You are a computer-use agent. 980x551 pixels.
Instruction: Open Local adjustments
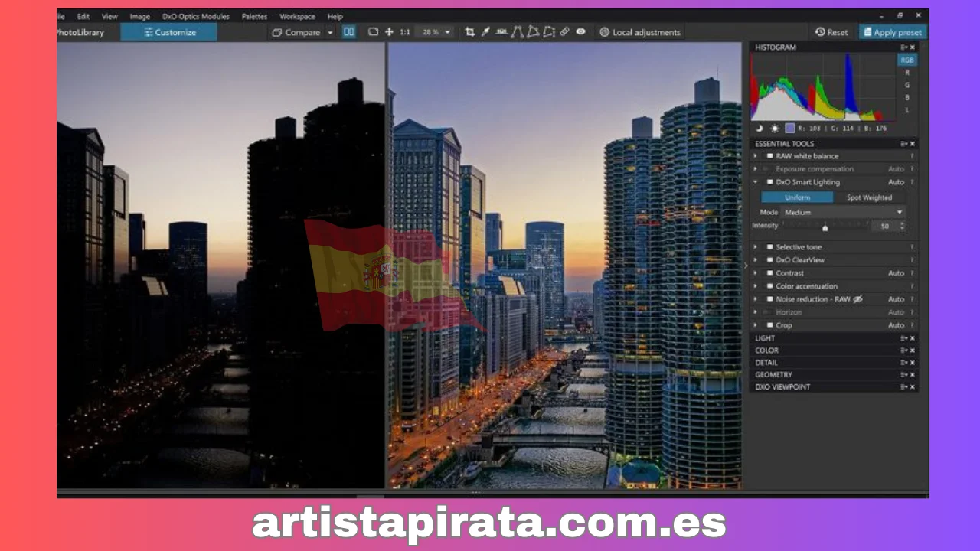639,32
